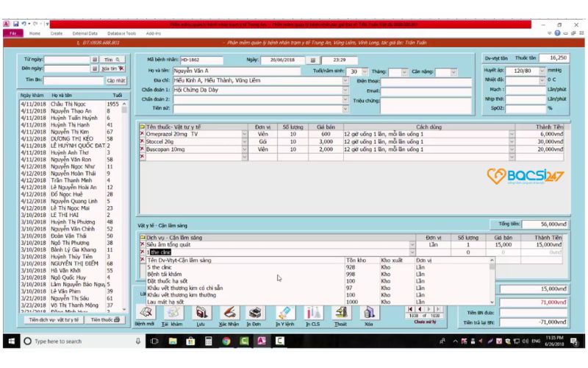Viewport: 588px width, 368px height.
Task: Click the service dropdown list scrollbar
Action: (x=492, y=281)
